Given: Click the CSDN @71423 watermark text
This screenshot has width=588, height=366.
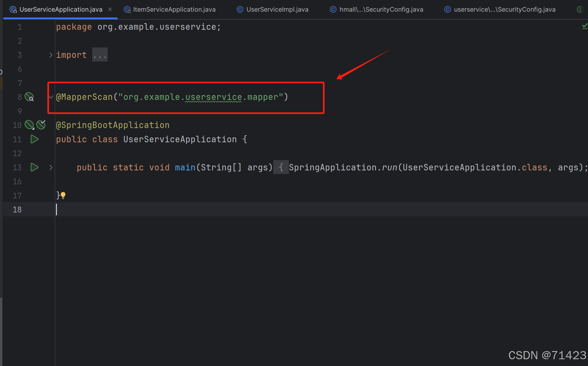Looking at the screenshot, I should [547, 355].
